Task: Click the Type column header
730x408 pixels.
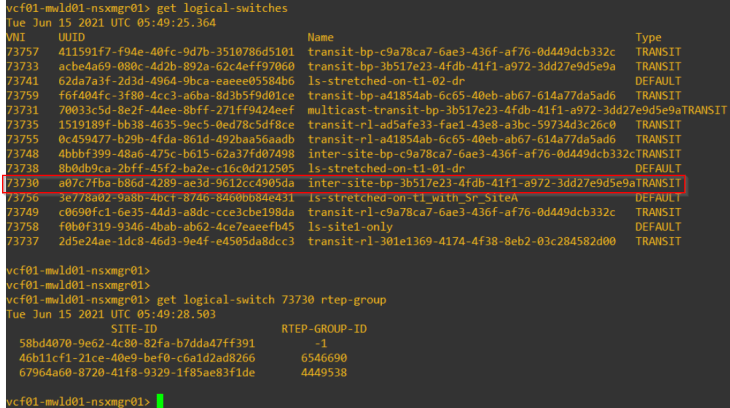Action: click(x=649, y=37)
